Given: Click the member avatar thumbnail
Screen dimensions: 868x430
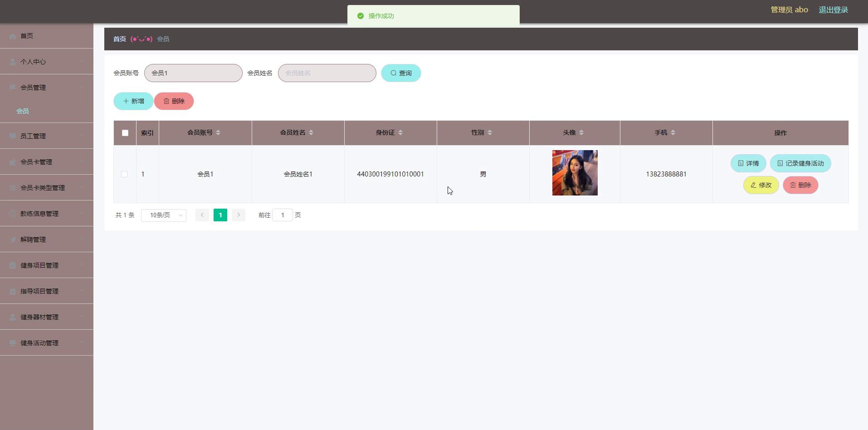Looking at the screenshot, I should 575,173.
